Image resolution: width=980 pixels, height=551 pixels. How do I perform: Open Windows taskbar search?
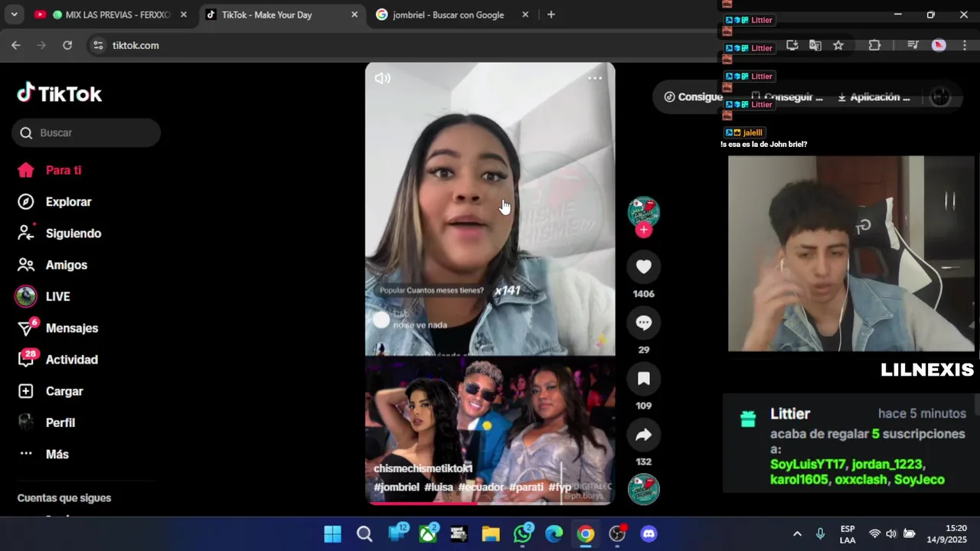[364, 534]
